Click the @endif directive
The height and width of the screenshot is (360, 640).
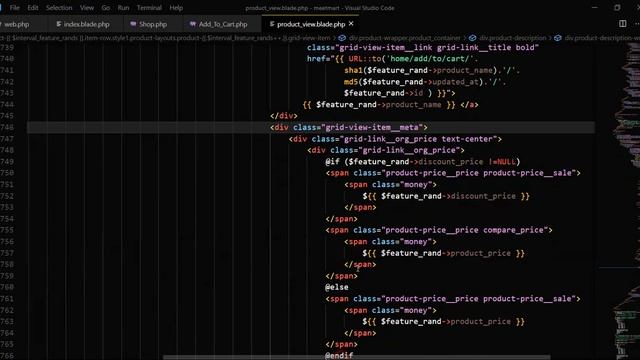click(x=339, y=356)
